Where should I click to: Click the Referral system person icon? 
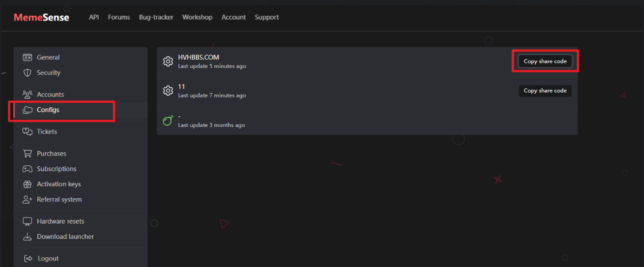(x=27, y=199)
